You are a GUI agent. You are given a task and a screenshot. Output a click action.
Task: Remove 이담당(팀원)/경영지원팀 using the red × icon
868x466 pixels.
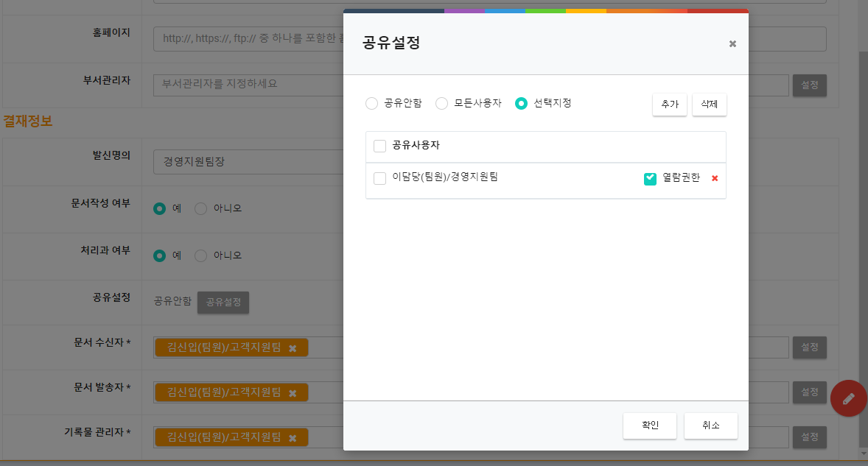(714, 178)
